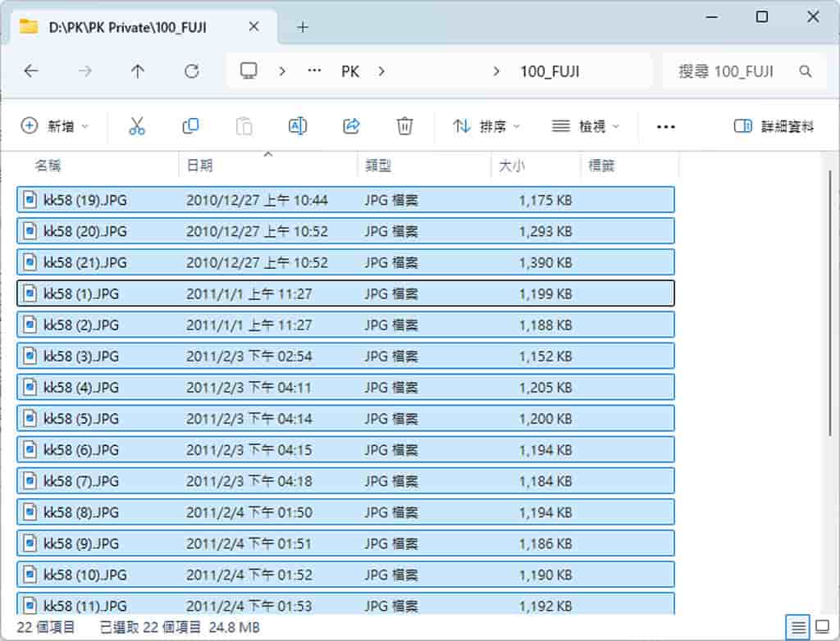Click size value 1,390 KB
840x641 pixels.
[x=546, y=262]
